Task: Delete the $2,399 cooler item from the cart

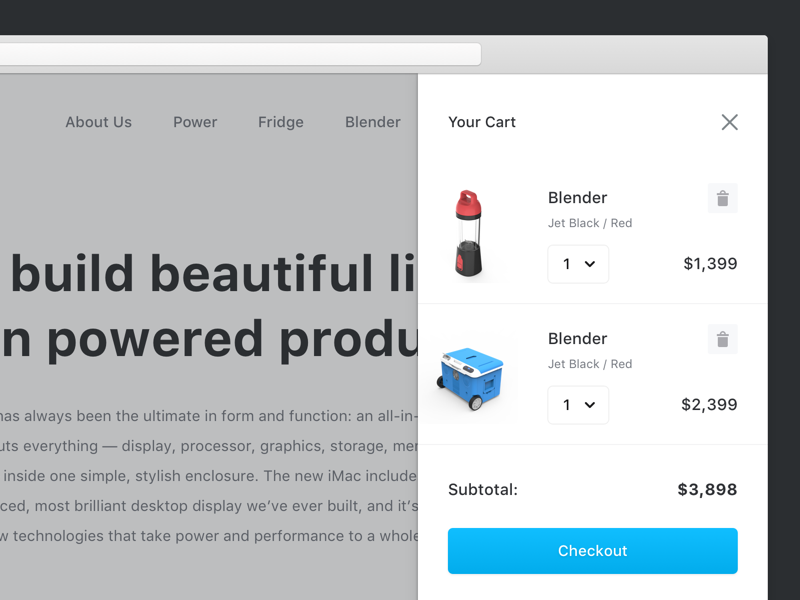Action: click(722, 339)
